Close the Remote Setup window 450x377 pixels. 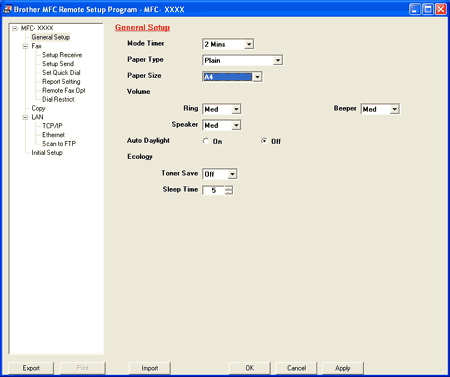(441, 9)
